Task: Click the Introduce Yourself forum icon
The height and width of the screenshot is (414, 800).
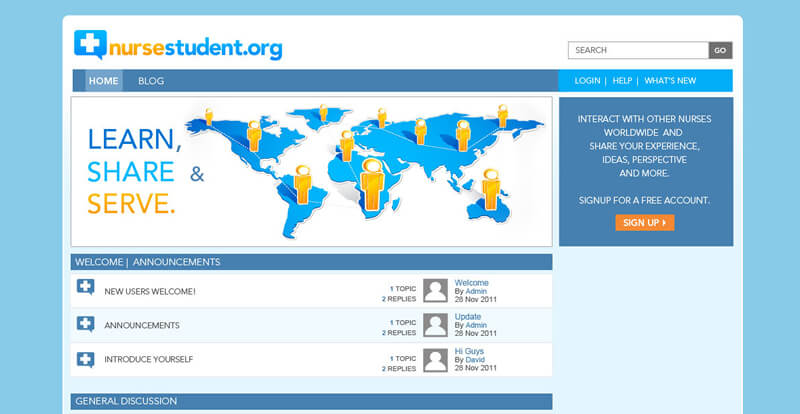Action: pos(86,358)
